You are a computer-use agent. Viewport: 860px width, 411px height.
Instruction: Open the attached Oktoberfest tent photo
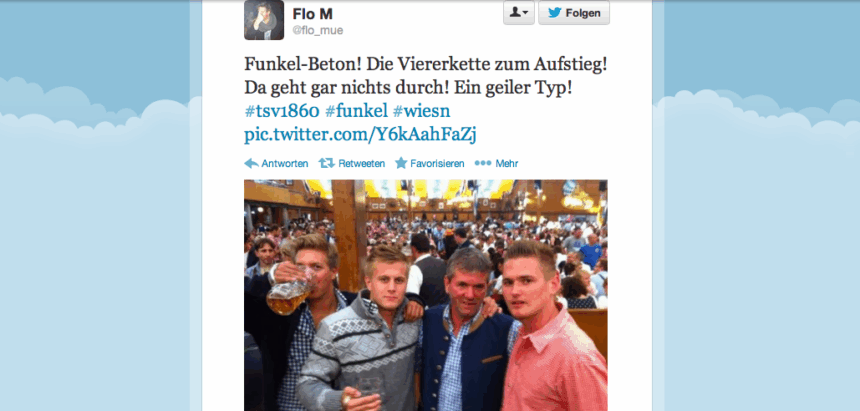coord(426,295)
